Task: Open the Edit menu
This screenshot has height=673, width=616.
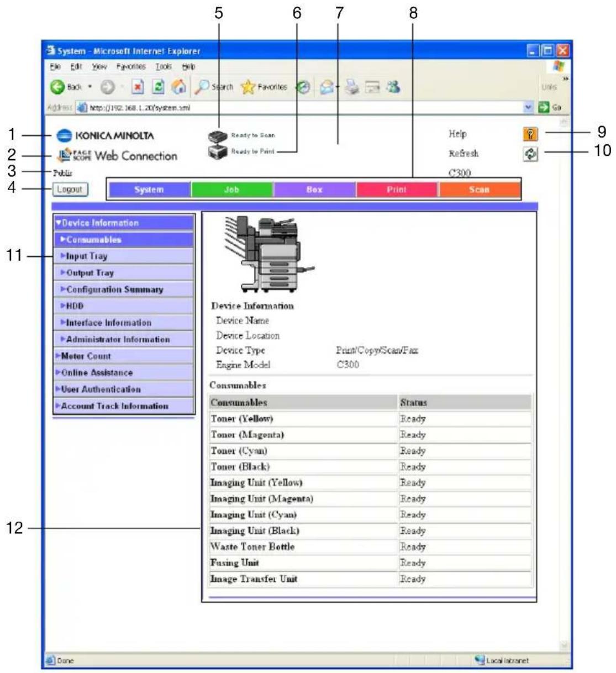Action: pos(76,67)
